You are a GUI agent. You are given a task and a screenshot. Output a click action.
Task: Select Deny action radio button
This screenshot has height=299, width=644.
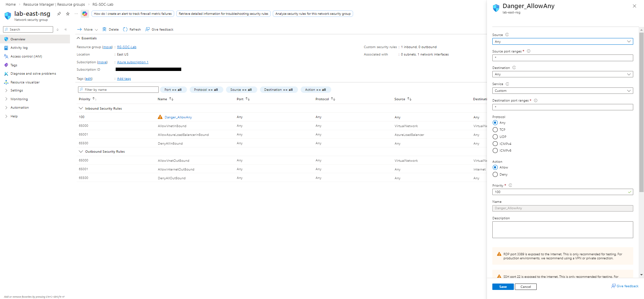pos(495,175)
